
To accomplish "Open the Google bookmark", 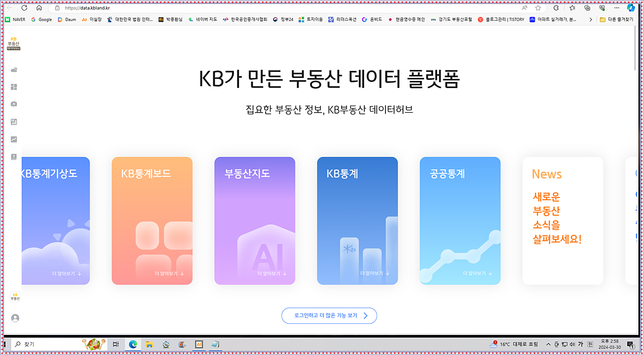I will pos(41,20).
